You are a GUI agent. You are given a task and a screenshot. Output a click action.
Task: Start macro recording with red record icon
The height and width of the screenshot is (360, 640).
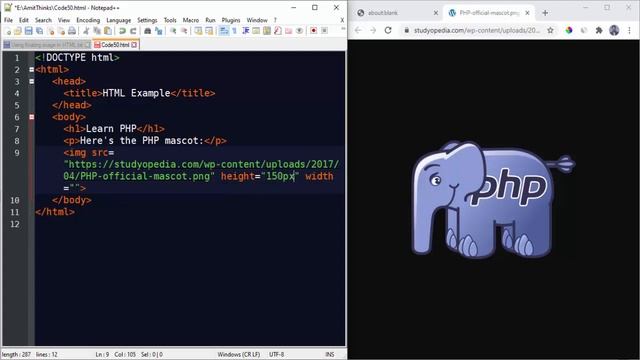tap(313, 31)
